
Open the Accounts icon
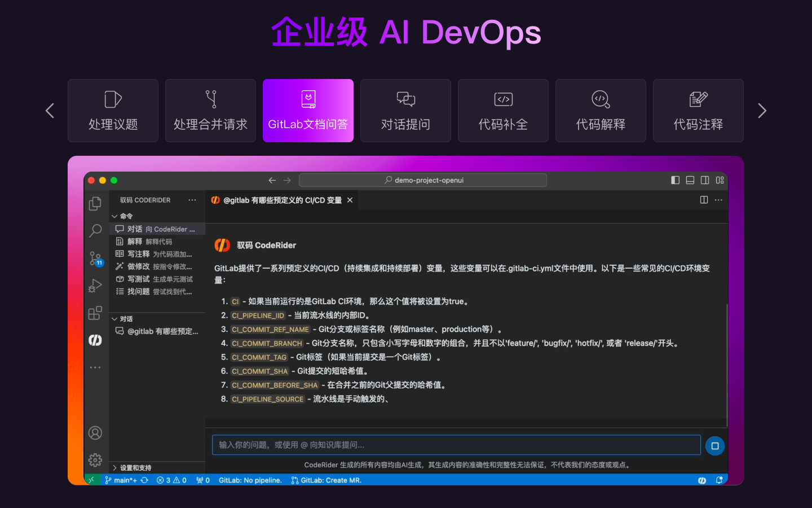click(95, 433)
